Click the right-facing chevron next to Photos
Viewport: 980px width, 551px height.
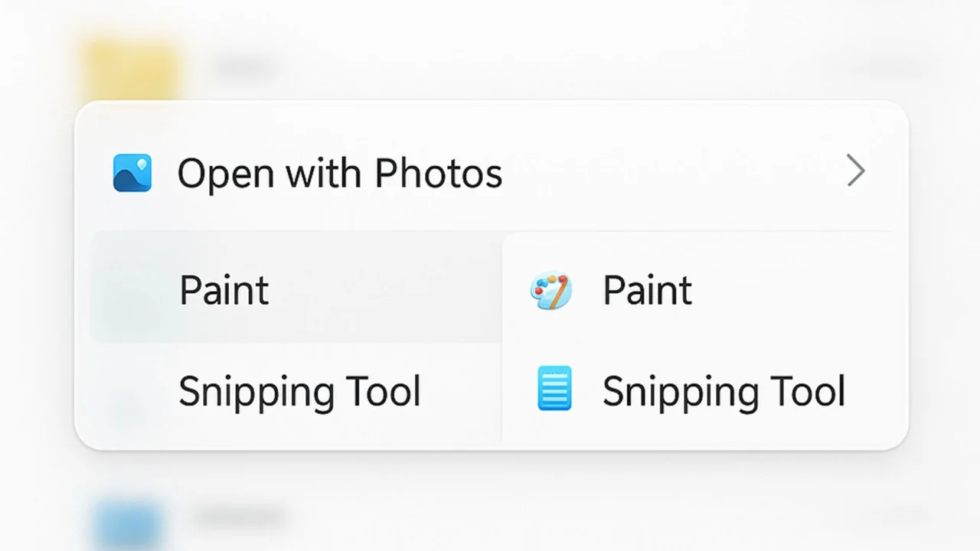click(x=856, y=171)
